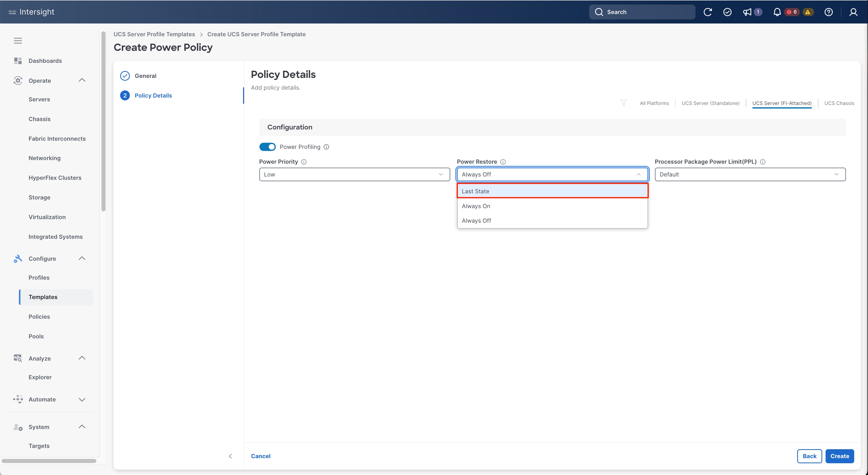
Task: Open the user profile icon
Action: click(853, 12)
